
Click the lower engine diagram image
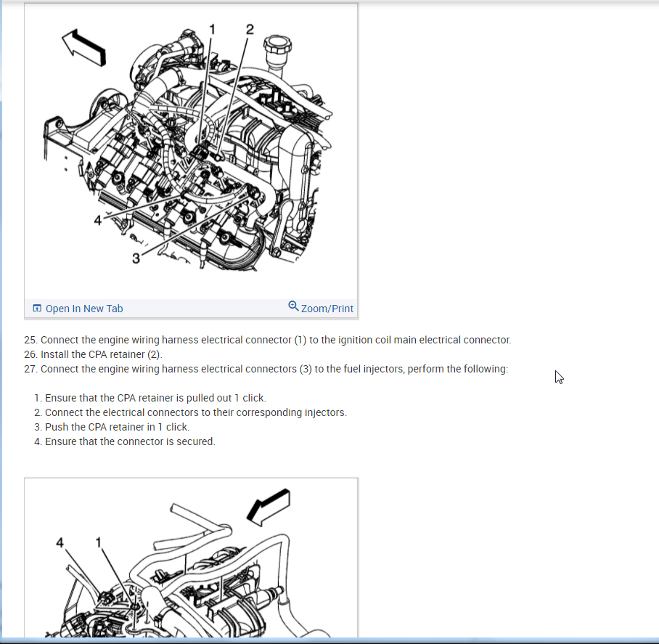coord(191,562)
